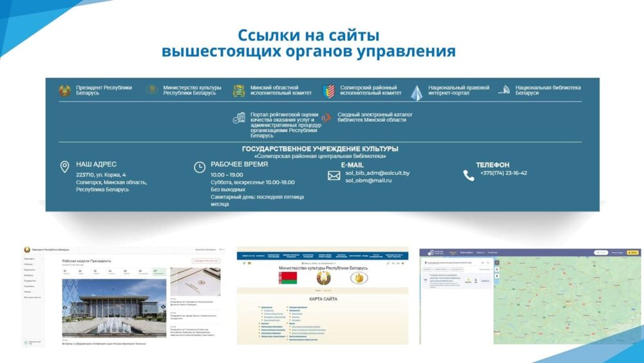Screen dimensions: 644x363
Task: Click the President site logo in thumbnail header
Action: 27,250
